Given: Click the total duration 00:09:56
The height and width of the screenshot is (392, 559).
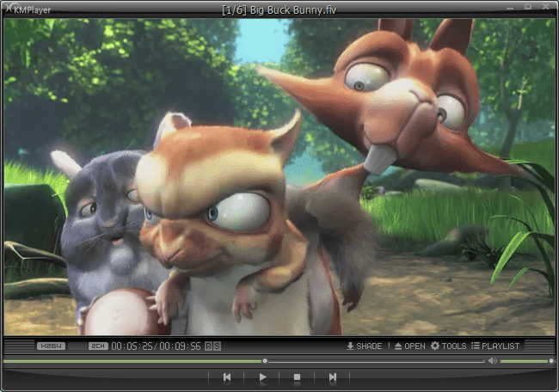Looking at the screenshot, I should [181, 346].
